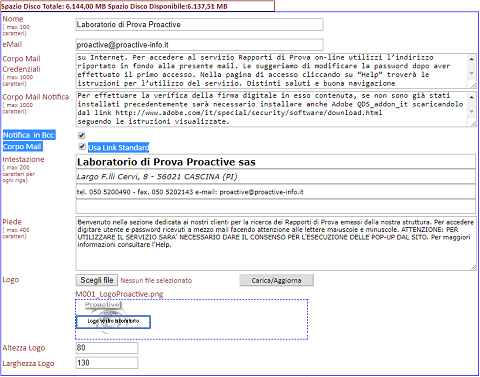Click the Scegli file button

(x=97, y=280)
